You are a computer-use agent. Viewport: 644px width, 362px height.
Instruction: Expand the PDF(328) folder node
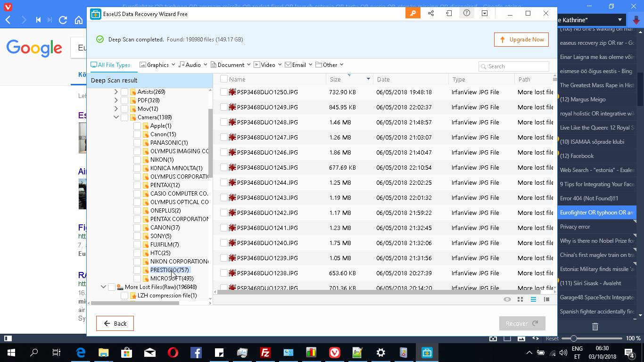[x=116, y=100]
